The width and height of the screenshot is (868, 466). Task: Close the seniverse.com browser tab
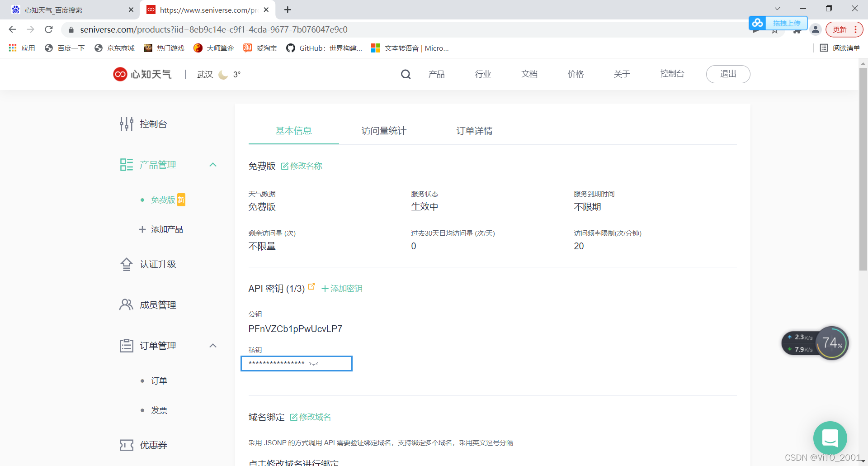click(266, 10)
